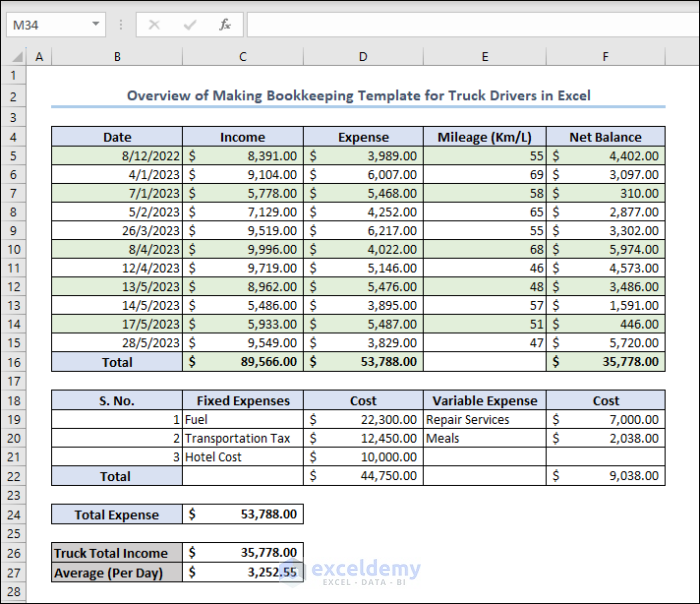This screenshot has height=604, width=700.
Task: Select total income cell 89,566.00
Action: pyautogui.click(x=243, y=362)
